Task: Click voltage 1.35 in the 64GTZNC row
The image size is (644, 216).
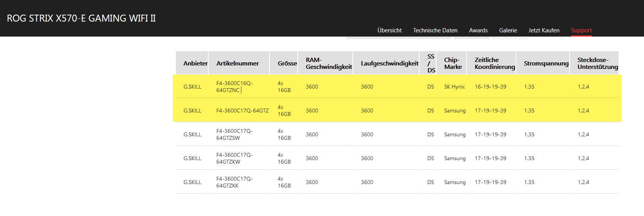Action: 529,87
